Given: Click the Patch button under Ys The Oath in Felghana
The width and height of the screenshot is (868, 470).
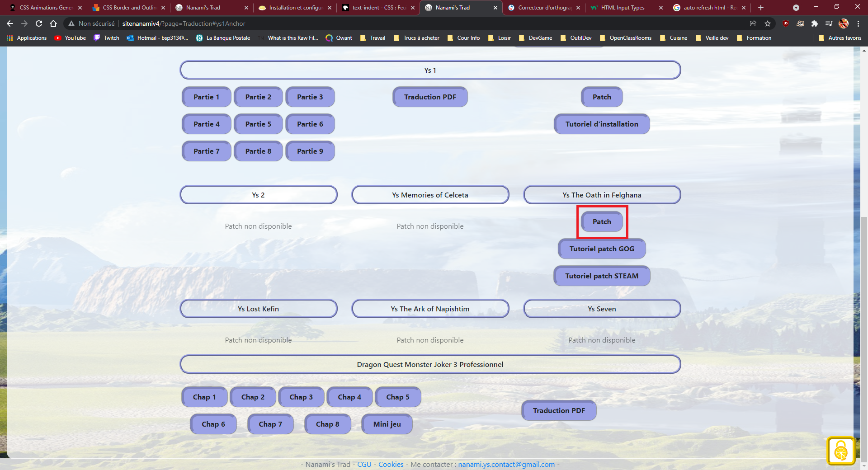Looking at the screenshot, I should [602, 222].
